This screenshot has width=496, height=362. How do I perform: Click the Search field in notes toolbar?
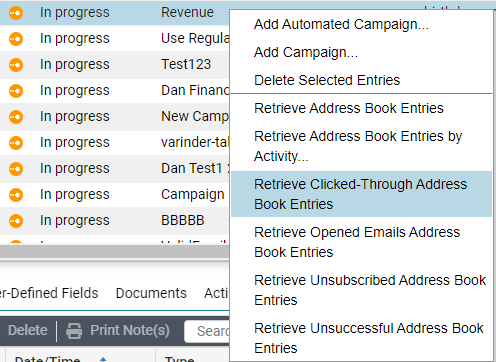(x=207, y=331)
